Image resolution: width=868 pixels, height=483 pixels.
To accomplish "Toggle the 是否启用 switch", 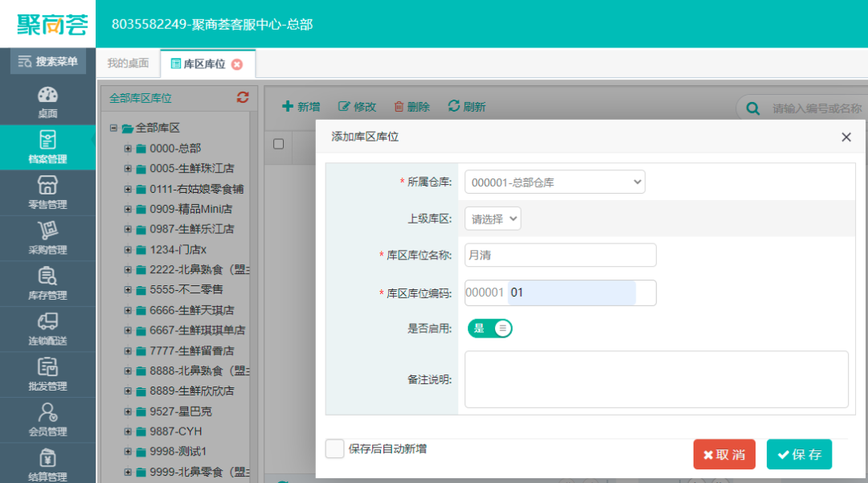I will tap(489, 328).
